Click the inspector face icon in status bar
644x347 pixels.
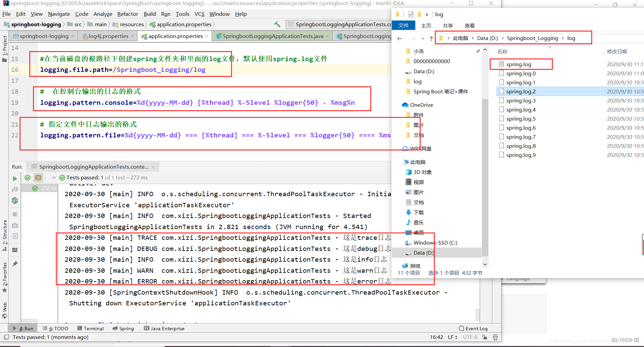pos(495,337)
